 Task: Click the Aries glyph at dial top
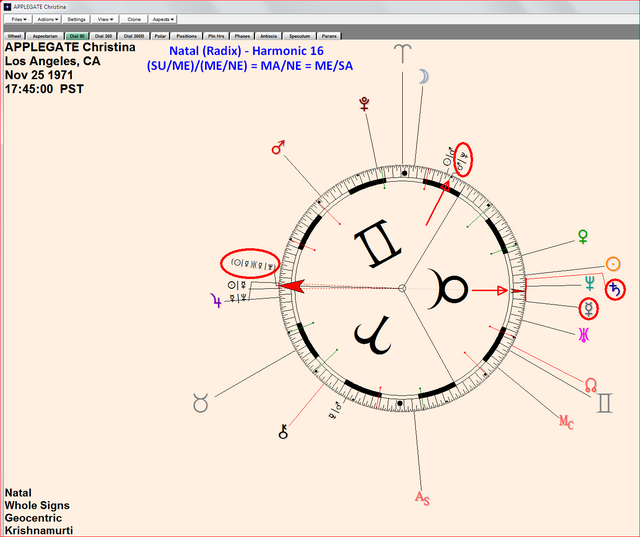click(402, 53)
